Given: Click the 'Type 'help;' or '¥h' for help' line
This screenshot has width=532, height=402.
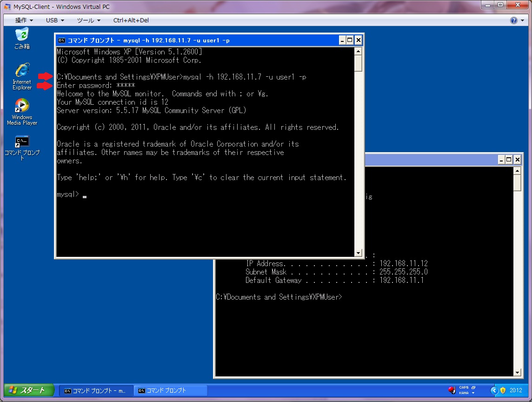Looking at the screenshot, I should point(201,178).
